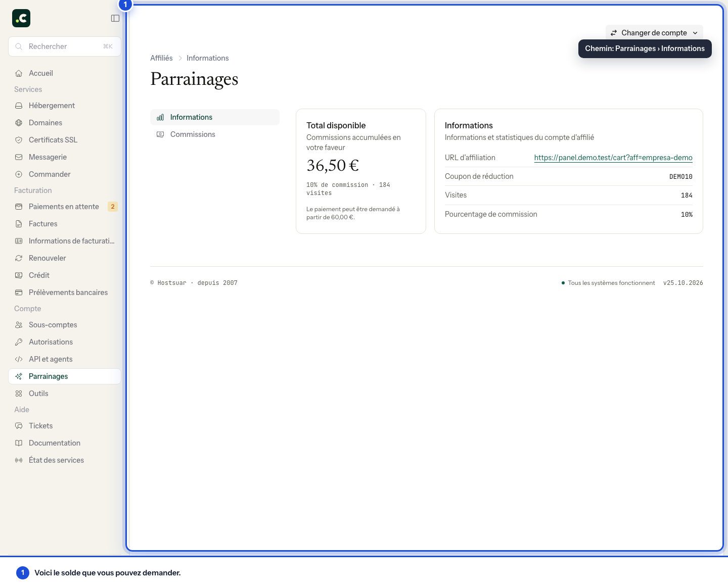The height and width of the screenshot is (588, 728).
Task: Open Paiements en attente with badge
Action: pyautogui.click(x=65, y=207)
